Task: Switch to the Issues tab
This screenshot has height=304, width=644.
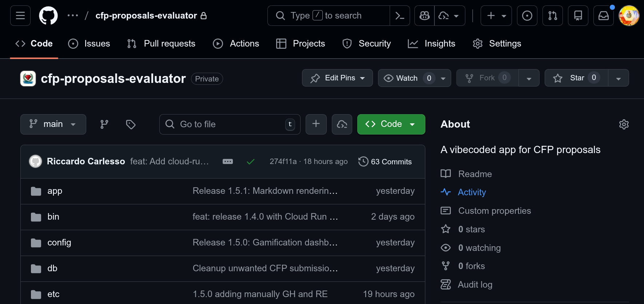Action: (89, 44)
